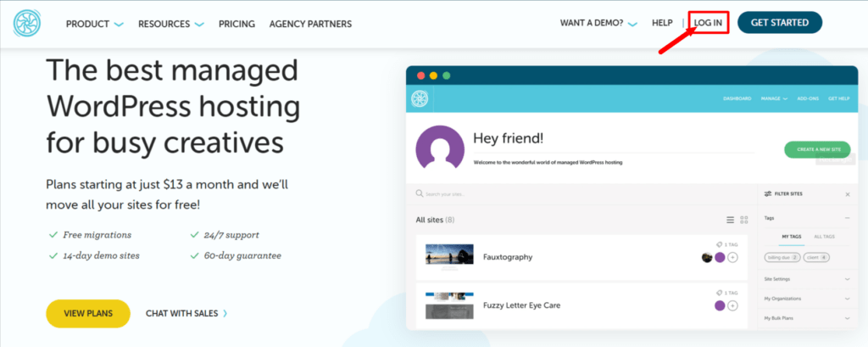Click purple avatar on Fuzzy Letter Eye Care

(x=720, y=305)
